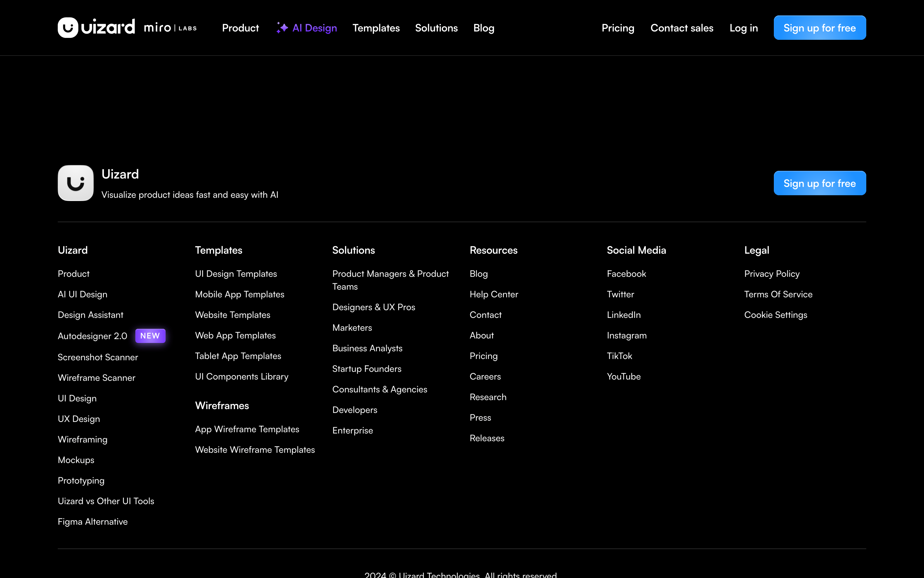Click Contact sales in the header
The height and width of the screenshot is (578, 924).
pos(682,28)
